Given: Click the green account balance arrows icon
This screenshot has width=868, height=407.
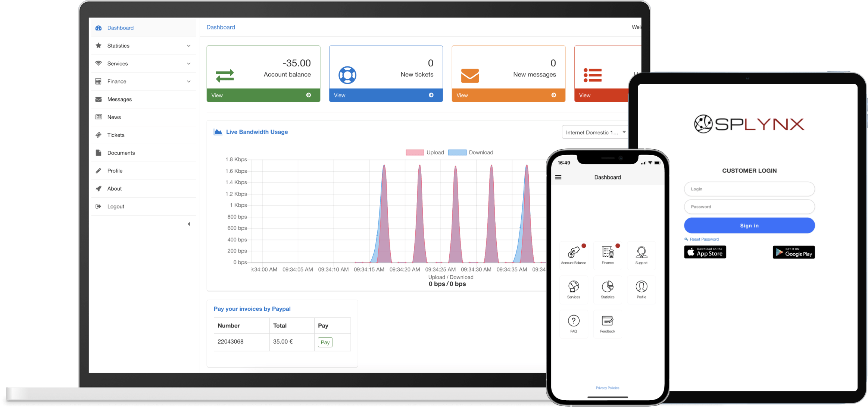Looking at the screenshot, I should coord(225,76).
